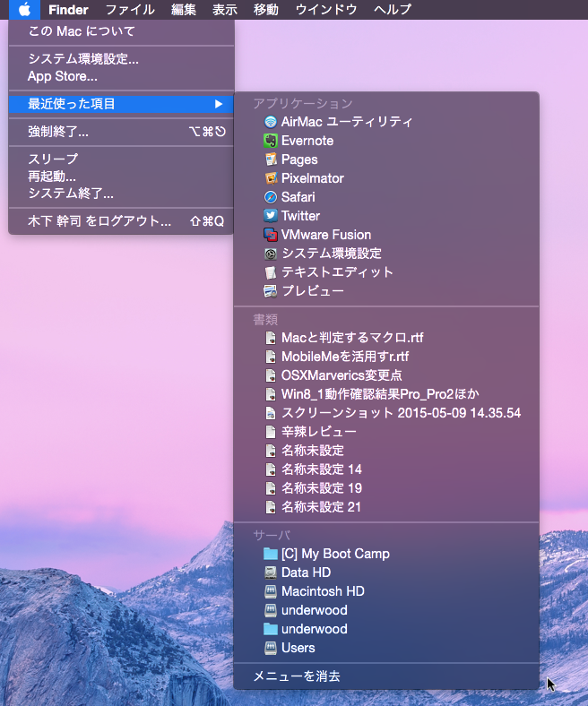Click メニューを消去 to clear recents
Image resolution: width=588 pixels, height=706 pixels.
(386, 676)
